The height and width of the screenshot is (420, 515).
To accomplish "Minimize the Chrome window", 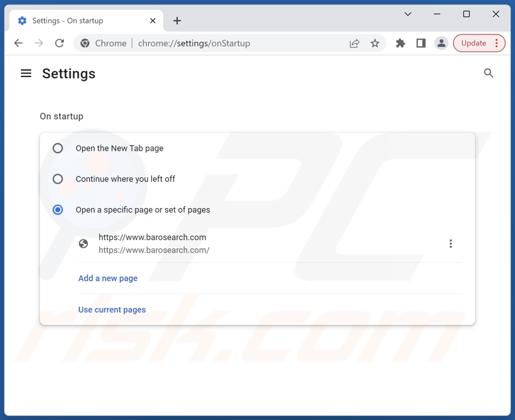I will pos(437,14).
